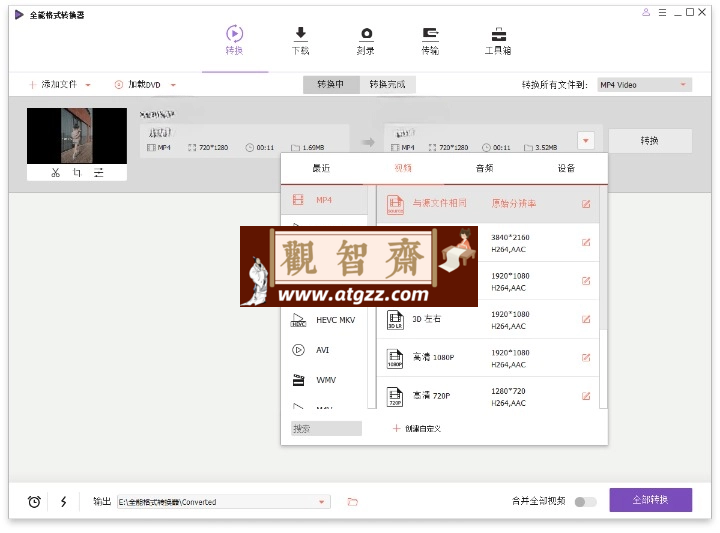The height and width of the screenshot is (533, 720).
Task: Click 创建自定义 to create custom preset
Action: (x=417, y=428)
